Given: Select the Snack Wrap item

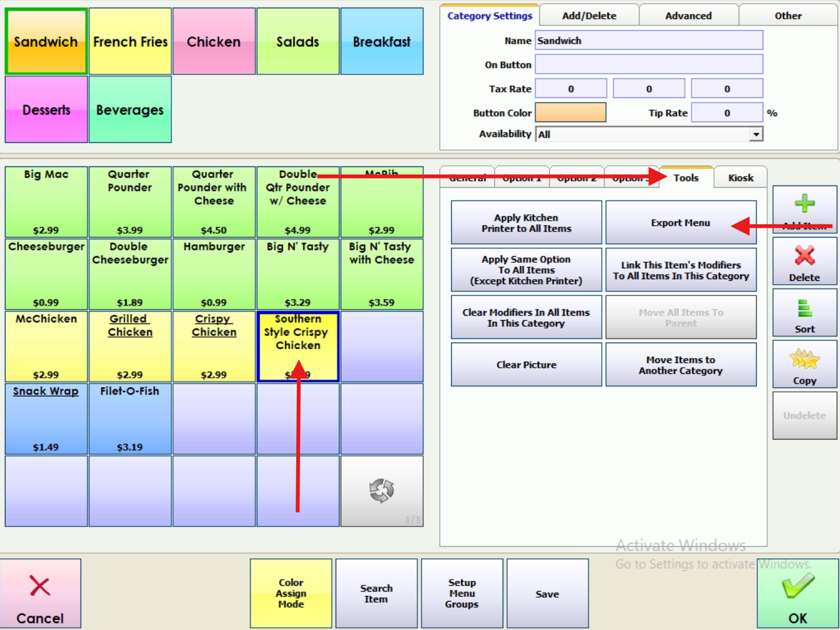Looking at the screenshot, I should (46, 419).
